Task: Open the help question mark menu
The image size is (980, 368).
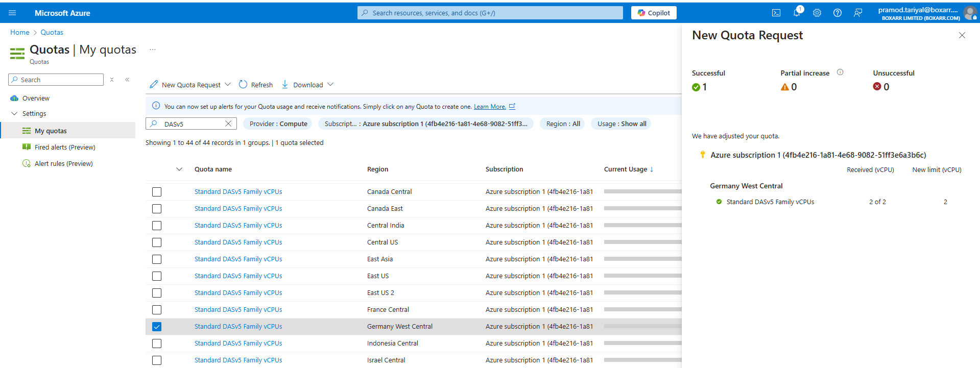Action: tap(838, 13)
